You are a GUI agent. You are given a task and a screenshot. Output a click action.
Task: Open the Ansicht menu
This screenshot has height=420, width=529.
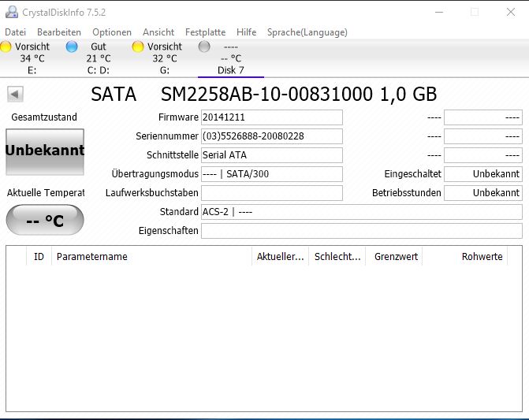(x=158, y=32)
